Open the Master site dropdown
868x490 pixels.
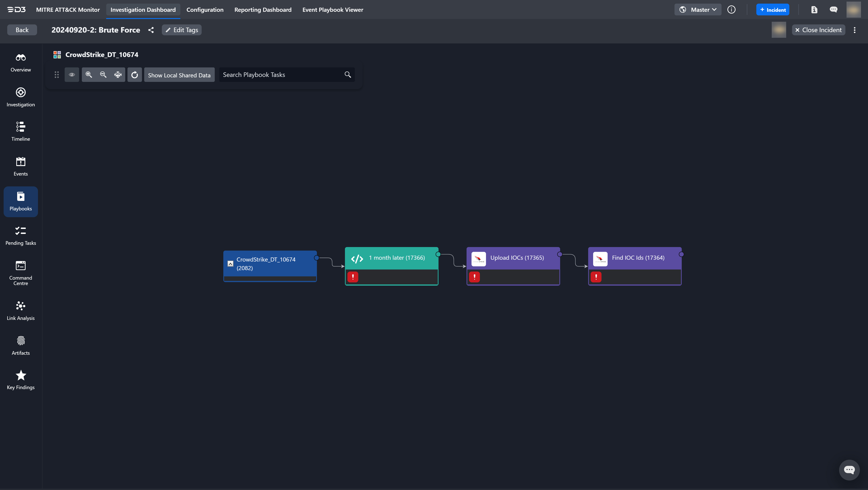tap(698, 10)
